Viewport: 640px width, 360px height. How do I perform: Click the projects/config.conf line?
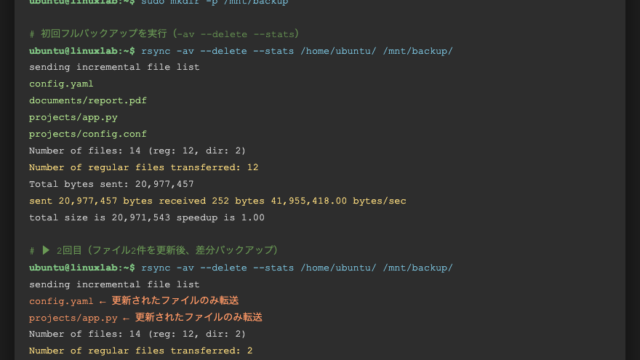click(88, 134)
